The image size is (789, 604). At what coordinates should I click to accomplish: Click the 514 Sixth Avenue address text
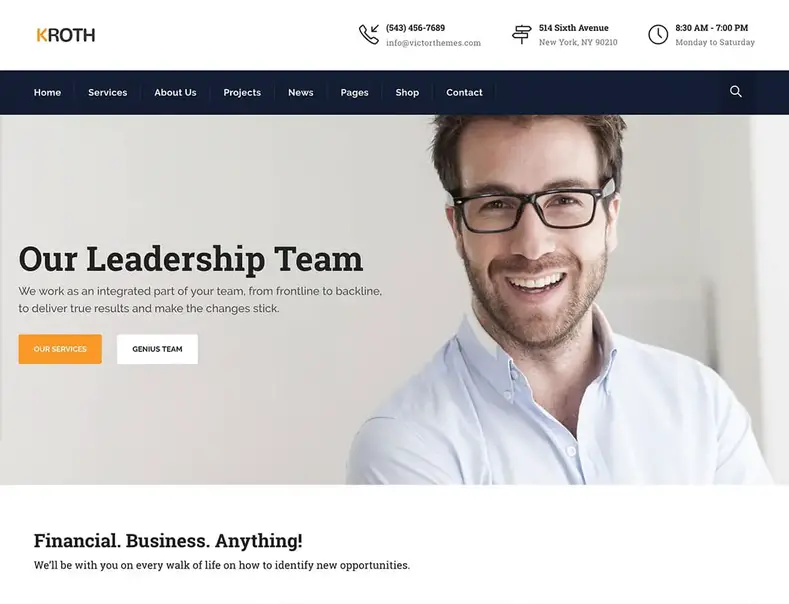point(574,28)
